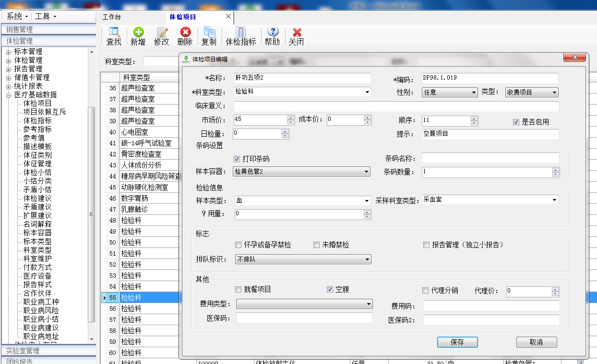Switch to the 工作台 tab
Image resolution: width=597 pixels, height=364 pixels.
(x=112, y=17)
